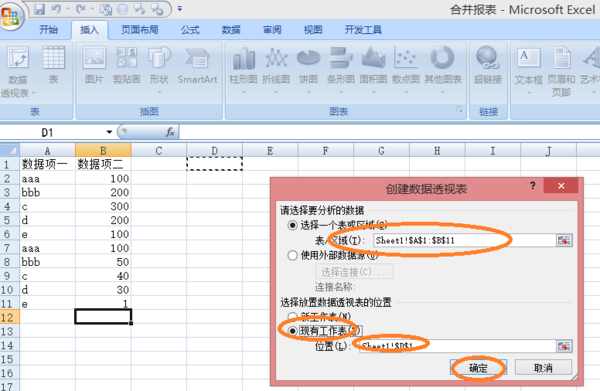Viewport: 600px width, 391px height.
Task: Insert a Line chart (折线图)
Action: [276, 70]
